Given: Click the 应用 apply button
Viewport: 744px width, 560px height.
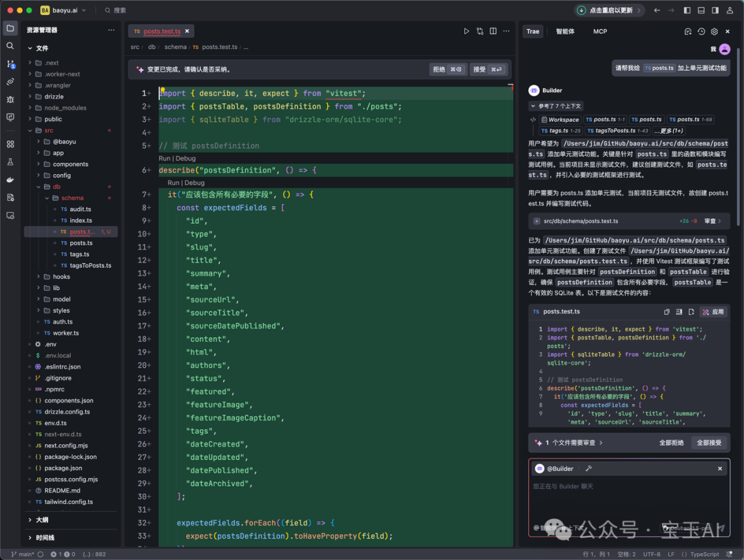Looking at the screenshot, I should [713, 312].
